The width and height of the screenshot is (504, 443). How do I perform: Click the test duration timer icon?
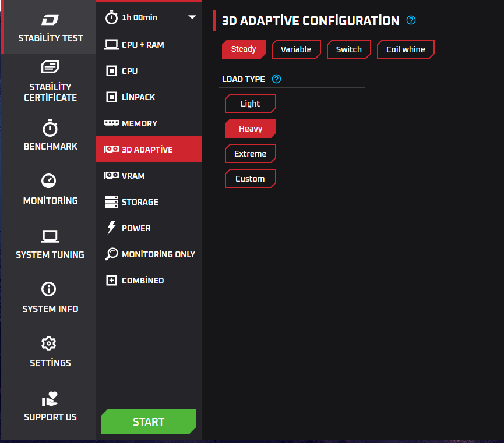[111, 17]
